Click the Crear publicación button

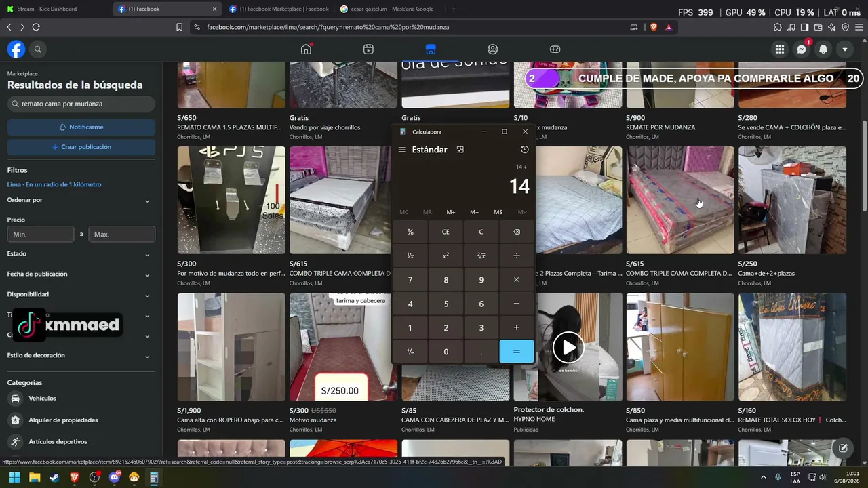(81, 147)
